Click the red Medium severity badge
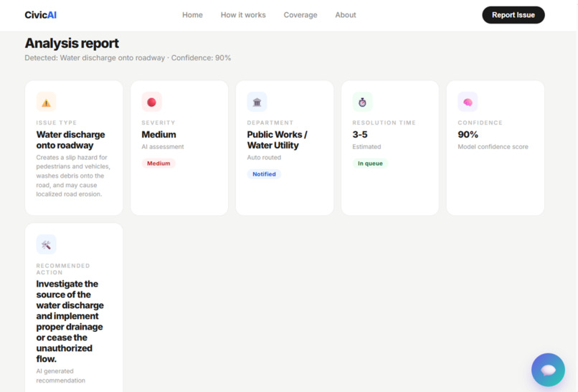Viewport: 578px width, 392px height. click(x=158, y=163)
